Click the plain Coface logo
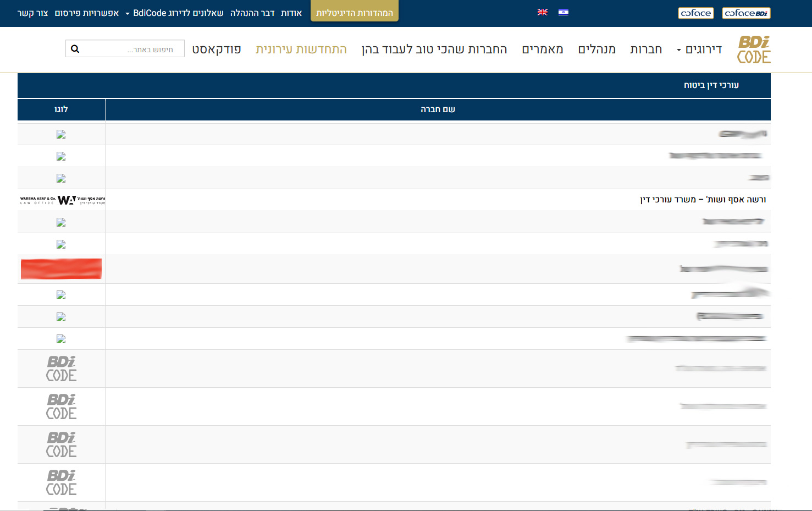The height and width of the screenshot is (511, 812). click(695, 13)
